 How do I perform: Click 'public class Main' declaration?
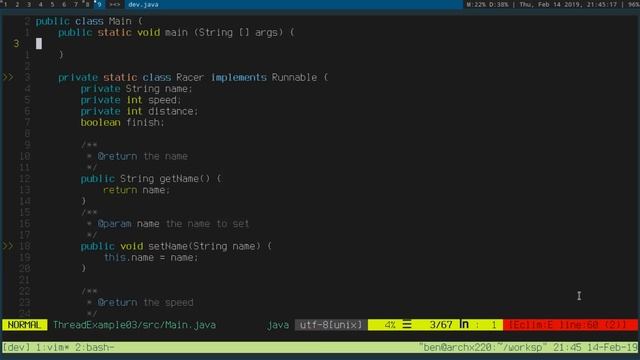click(x=84, y=21)
